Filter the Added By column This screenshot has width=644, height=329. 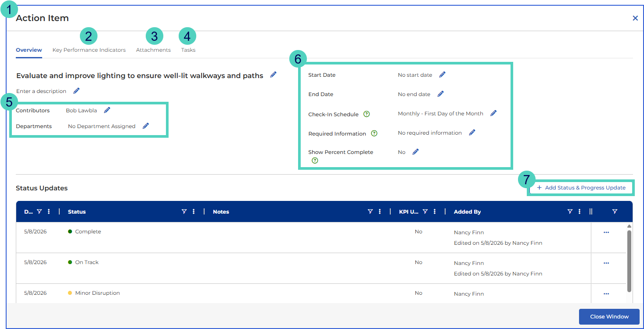(x=570, y=211)
